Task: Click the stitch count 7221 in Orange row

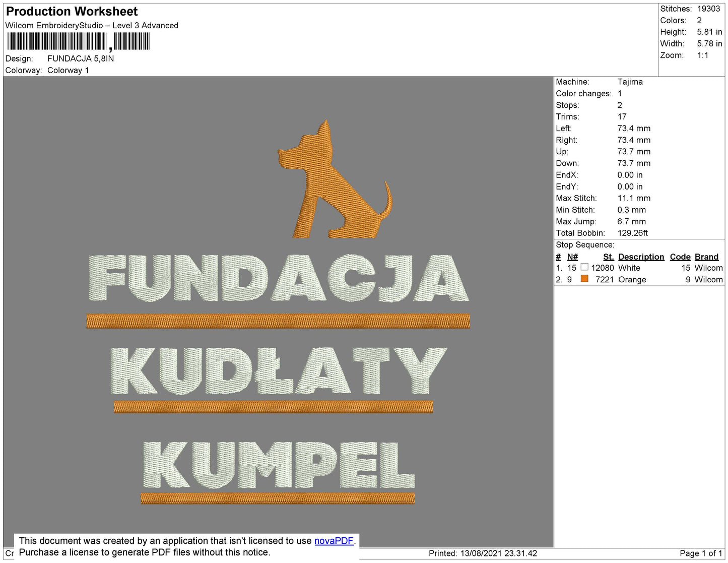Action: pos(605,280)
